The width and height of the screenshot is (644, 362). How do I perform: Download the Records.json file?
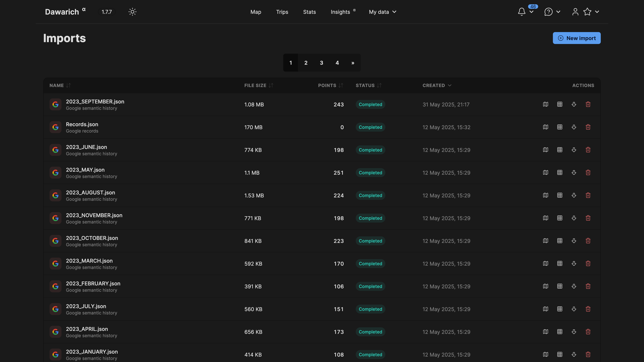click(574, 127)
